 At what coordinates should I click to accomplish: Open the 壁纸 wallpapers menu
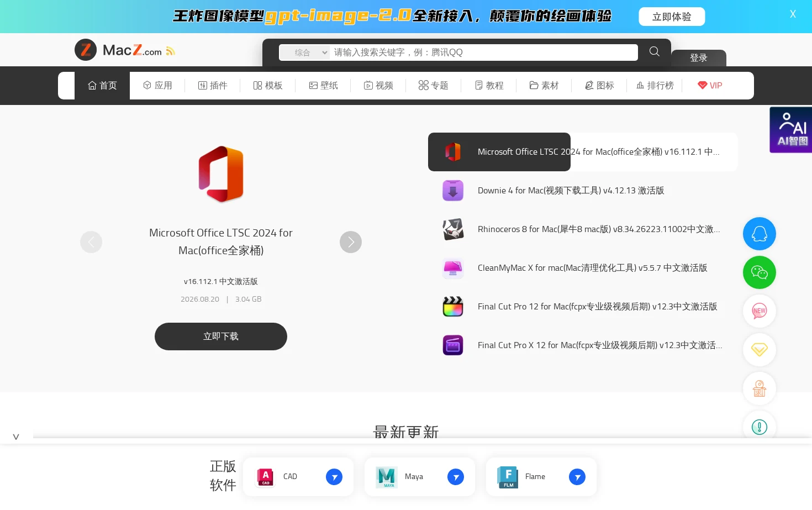click(x=323, y=86)
